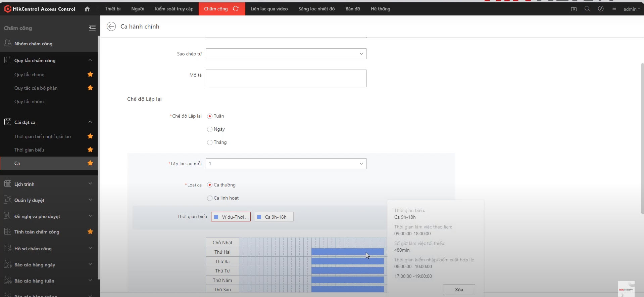The image size is (644, 297).
Task: Click the star beside Tính toán chấm công
Action: click(x=90, y=231)
